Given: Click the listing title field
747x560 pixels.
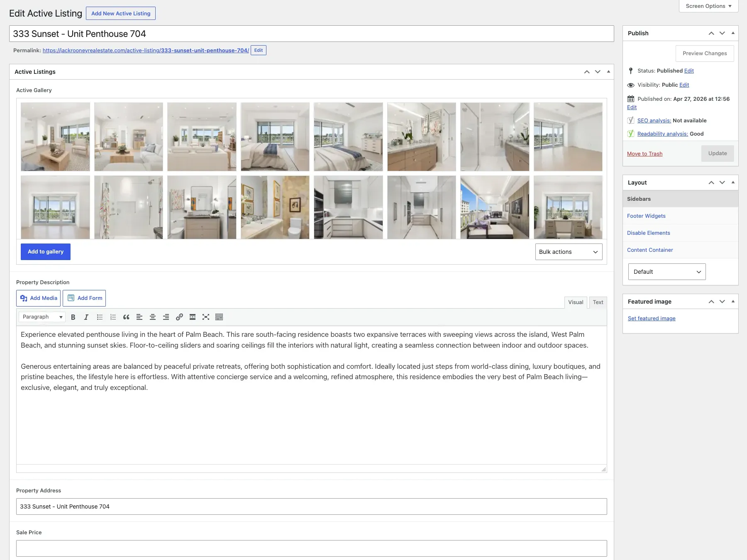Looking at the screenshot, I should (312, 34).
